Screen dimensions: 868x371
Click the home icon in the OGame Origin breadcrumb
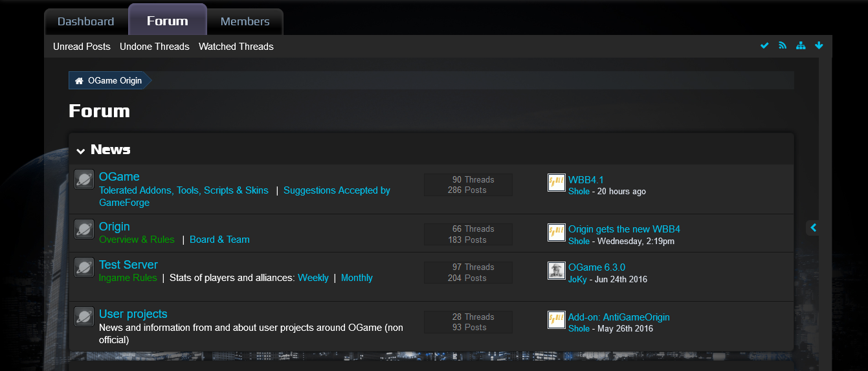(x=79, y=81)
